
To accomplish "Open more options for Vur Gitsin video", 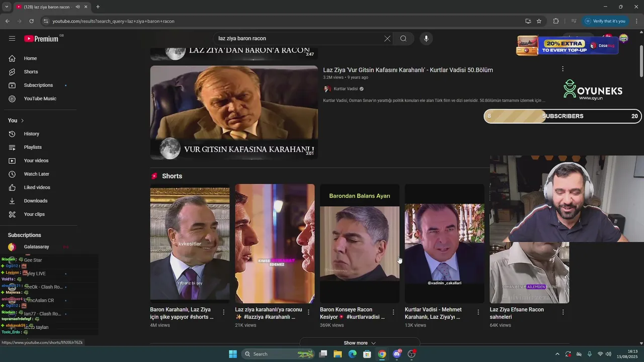I will coord(562,69).
